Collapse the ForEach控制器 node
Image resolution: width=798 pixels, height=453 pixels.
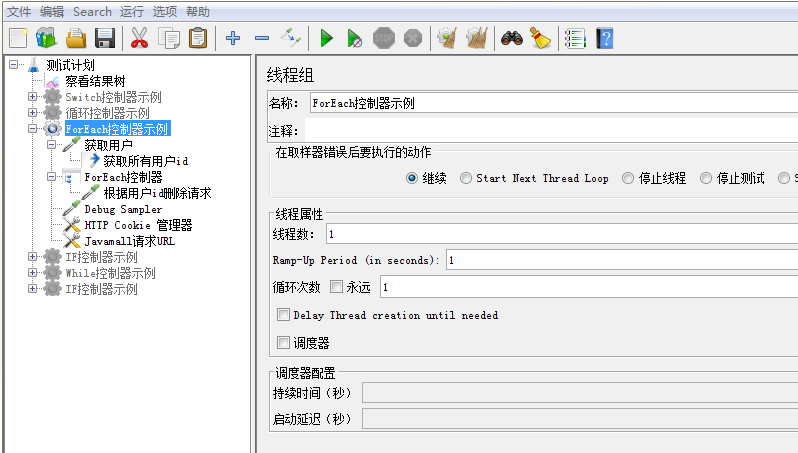[51, 177]
